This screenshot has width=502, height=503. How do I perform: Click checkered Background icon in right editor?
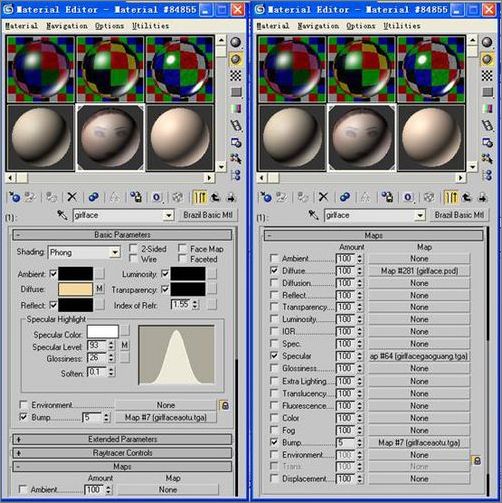point(487,76)
